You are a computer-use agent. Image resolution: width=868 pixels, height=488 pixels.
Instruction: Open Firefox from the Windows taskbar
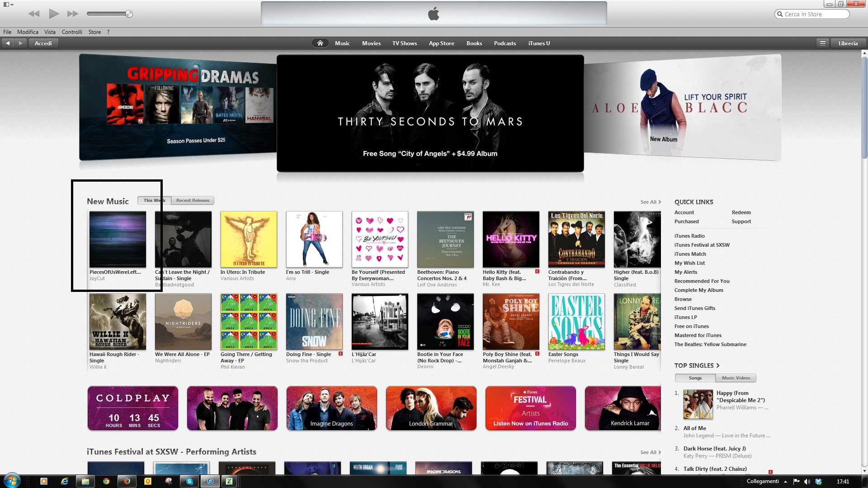[x=127, y=481]
